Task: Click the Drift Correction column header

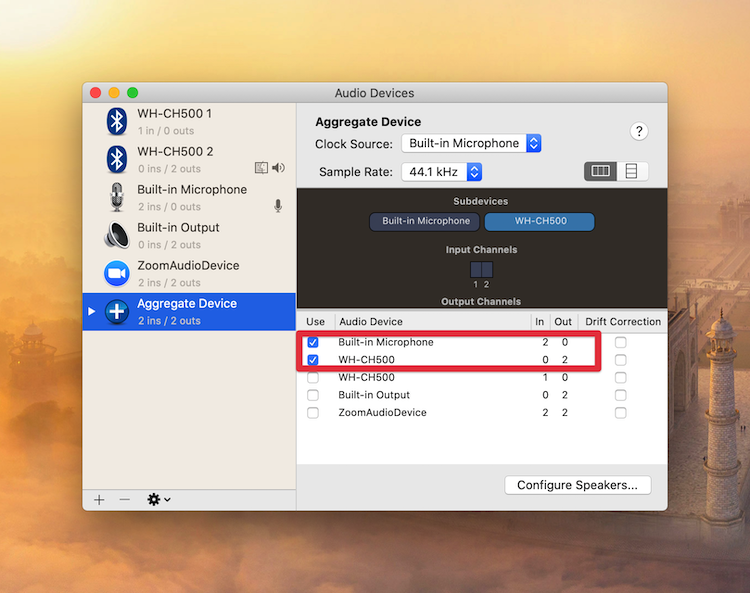Action: point(623,321)
